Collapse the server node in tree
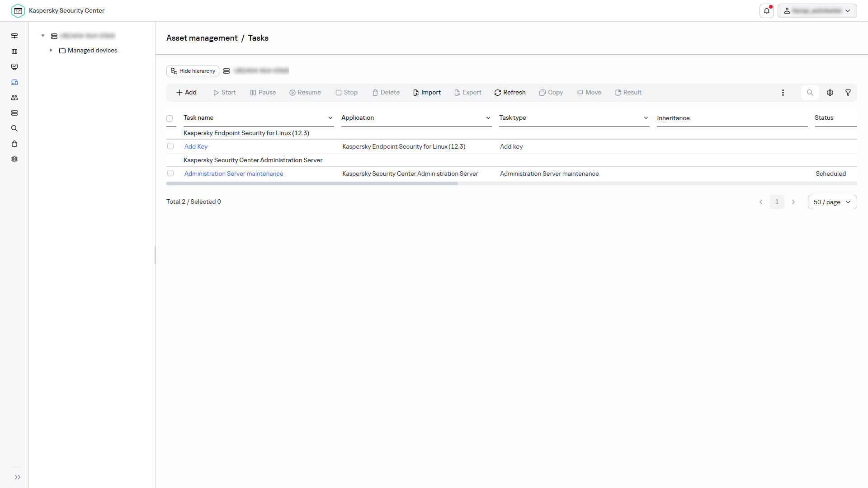The height and width of the screenshot is (488, 868). tap(43, 36)
